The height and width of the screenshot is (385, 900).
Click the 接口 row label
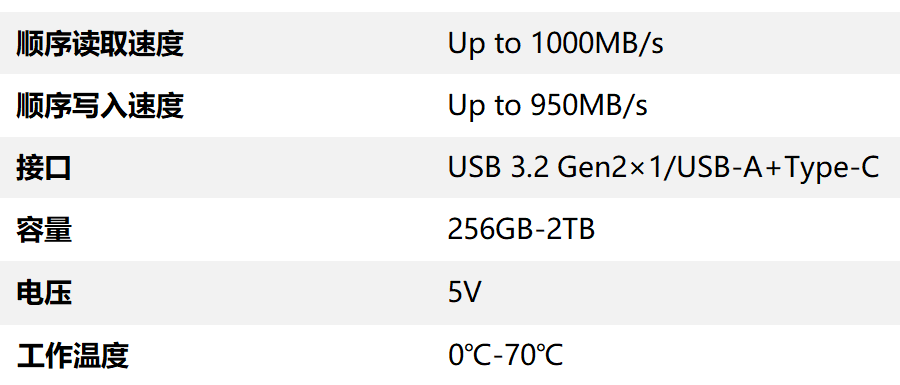[x=44, y=168]
